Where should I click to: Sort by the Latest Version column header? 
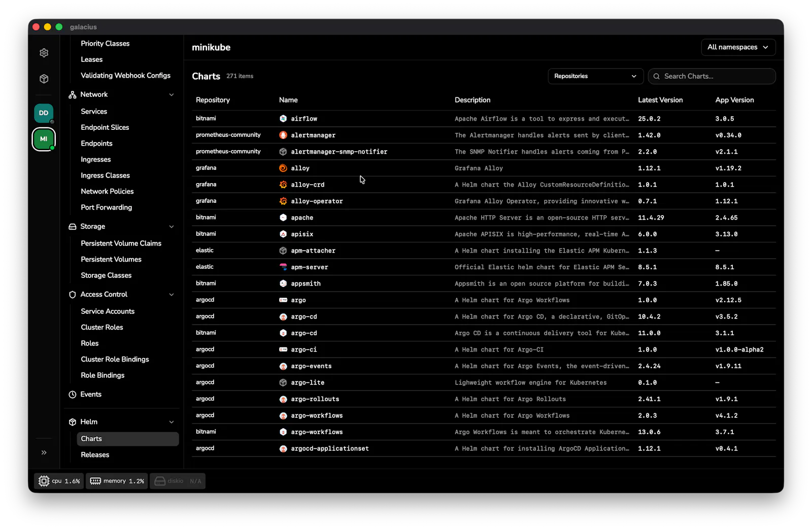660,100
